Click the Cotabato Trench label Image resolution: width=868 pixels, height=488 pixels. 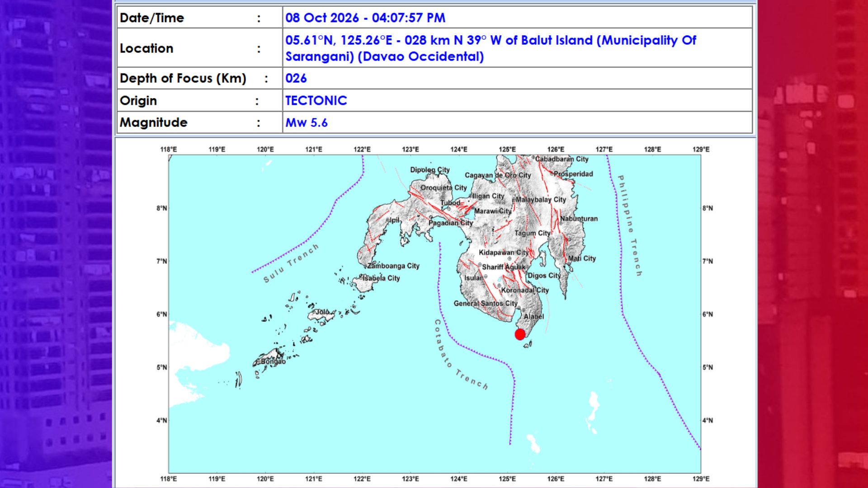pos(460,355)
